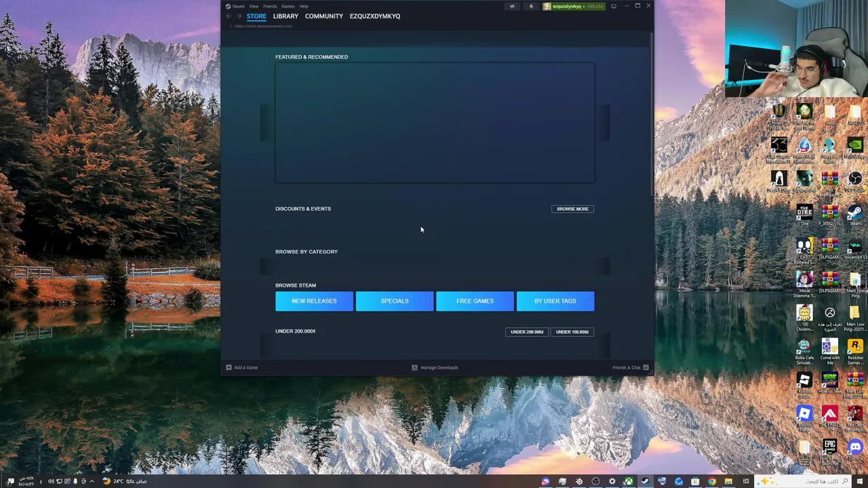Open Friends & Chat in Steam footer
Image resolution: width=868 pixels, height=488 pixels.
click(x=630, y=367)
